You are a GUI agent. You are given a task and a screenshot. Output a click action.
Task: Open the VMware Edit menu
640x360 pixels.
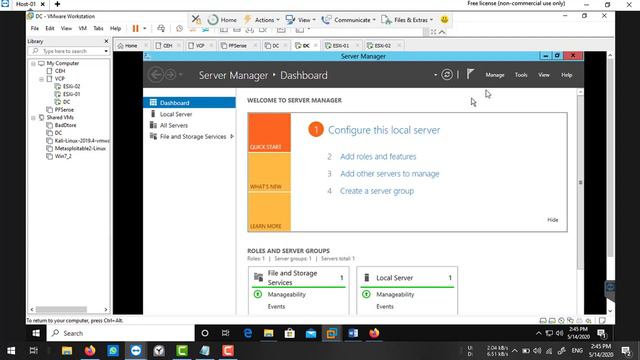click(x=50, y=29)
